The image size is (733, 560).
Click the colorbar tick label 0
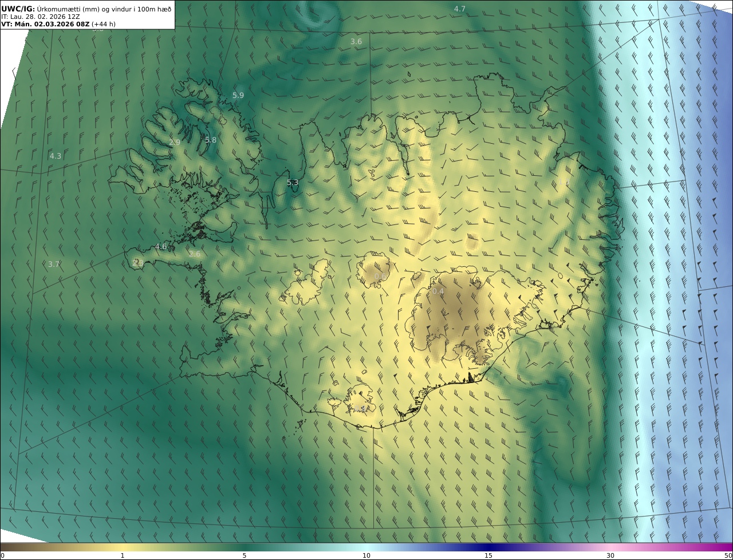pos(2,555)
